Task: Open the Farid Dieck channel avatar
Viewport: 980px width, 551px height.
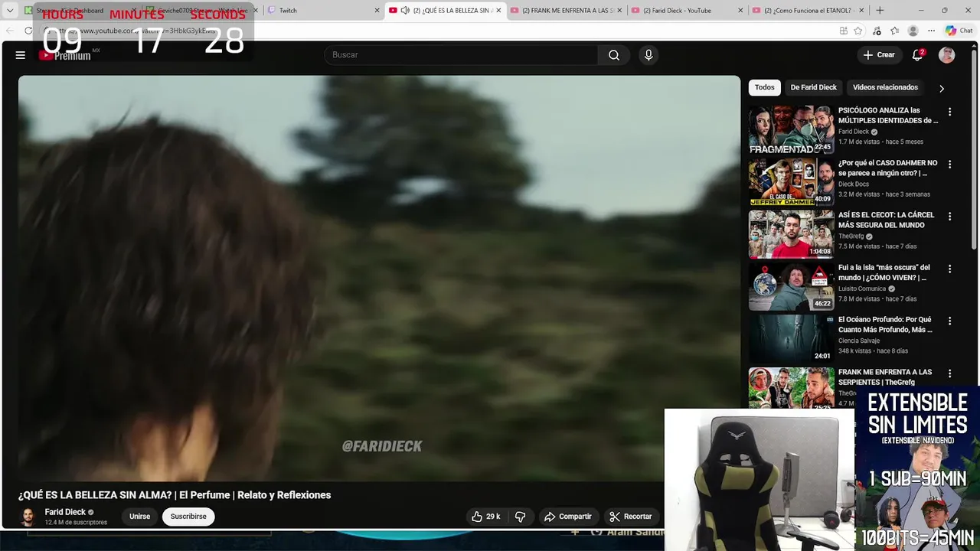Action: [x=28, y=517]
